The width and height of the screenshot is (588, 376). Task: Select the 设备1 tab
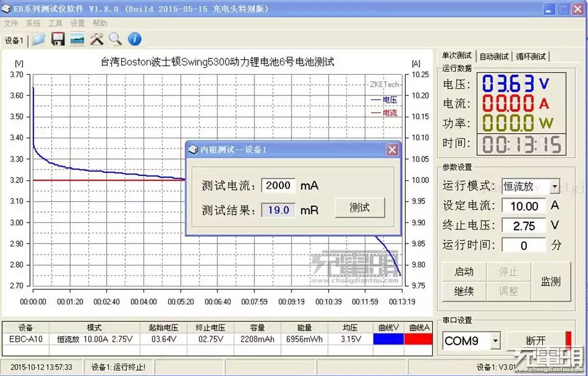coord(15,41)
